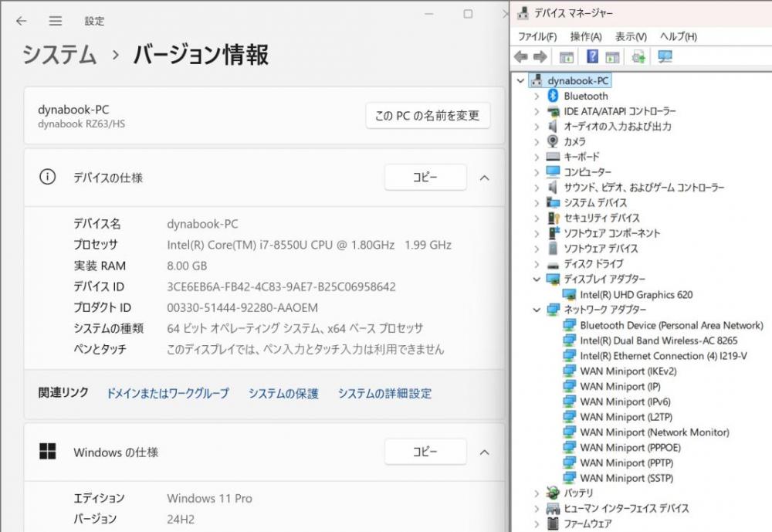Screen dimensions: 772x532
Task: Select WAN Miniport (PPPOE)
Action: pos(630,447)
